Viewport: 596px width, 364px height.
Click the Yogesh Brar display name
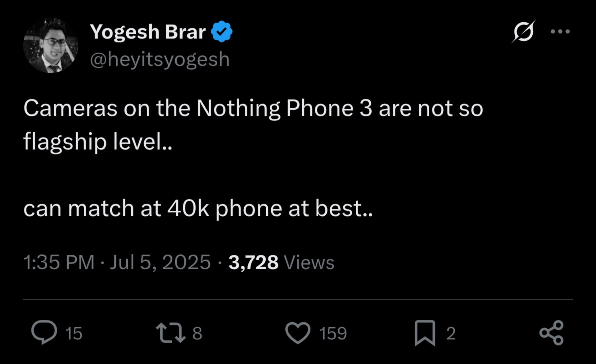pos(148,32)
